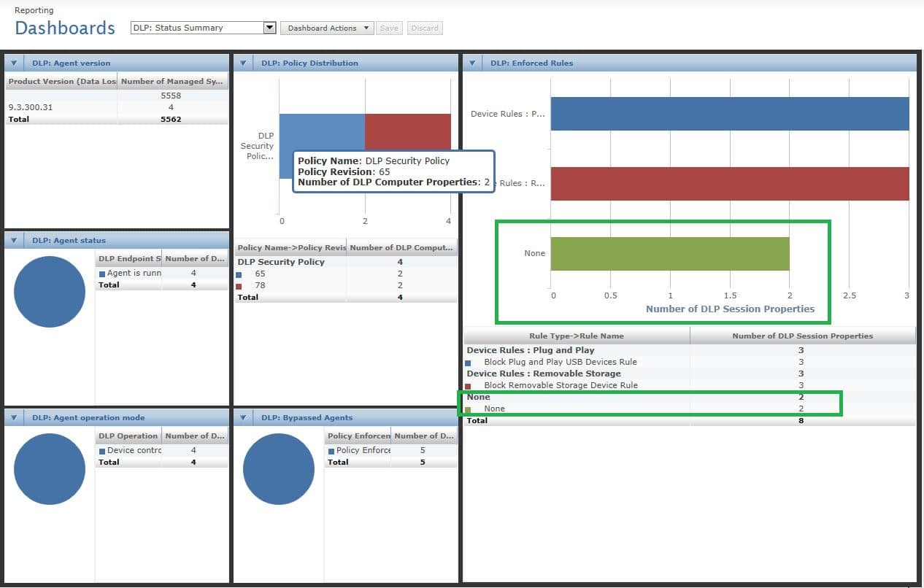
Task: Sort by Number of Managed Systems column
Action: tap(173, 81)
